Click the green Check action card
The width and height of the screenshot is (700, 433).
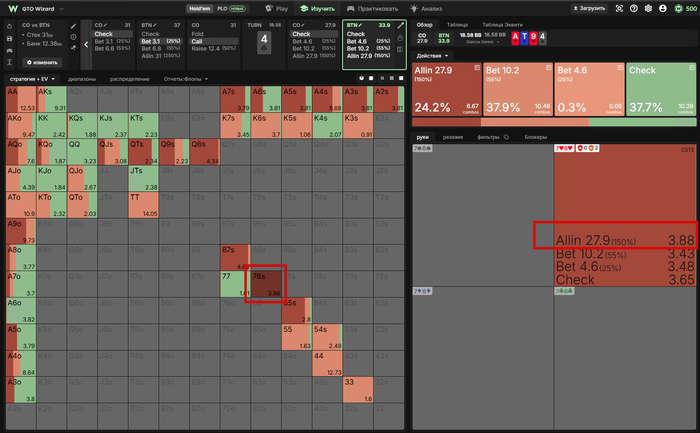tap(661, 89)
